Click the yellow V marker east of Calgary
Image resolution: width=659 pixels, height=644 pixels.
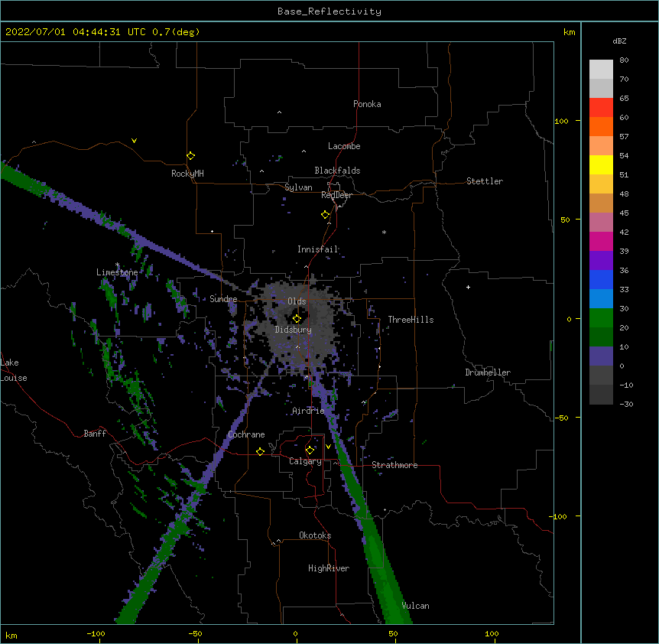328,447
